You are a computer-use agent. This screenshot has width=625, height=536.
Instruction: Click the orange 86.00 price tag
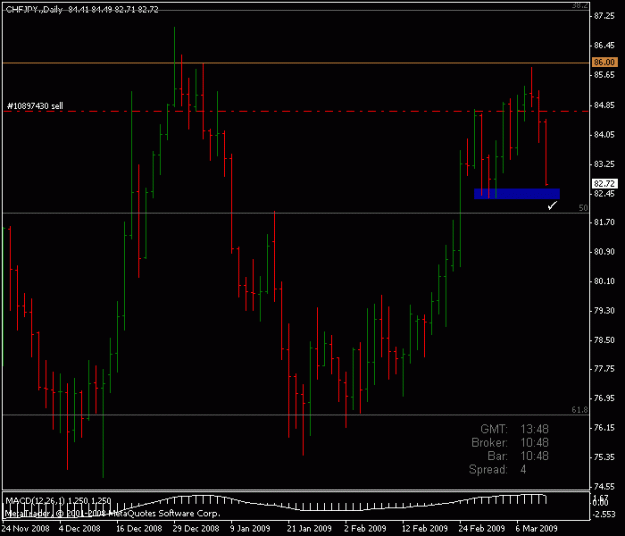pyautogui.click(x=604, y=62)
